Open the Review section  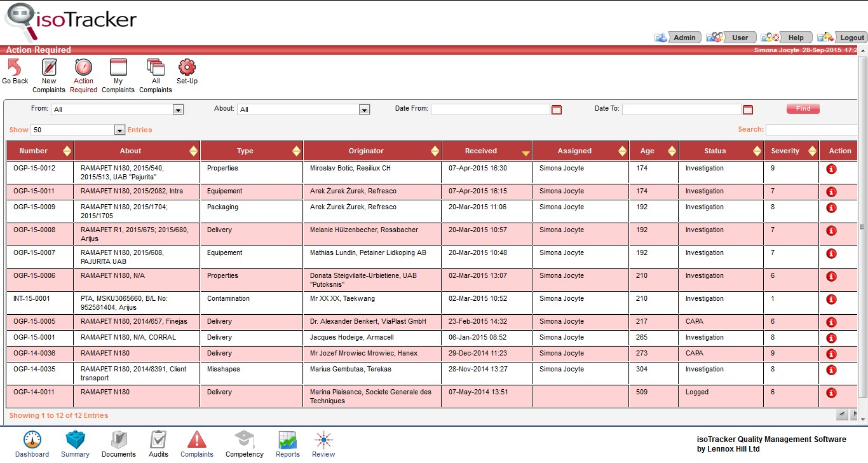point(323,442)
